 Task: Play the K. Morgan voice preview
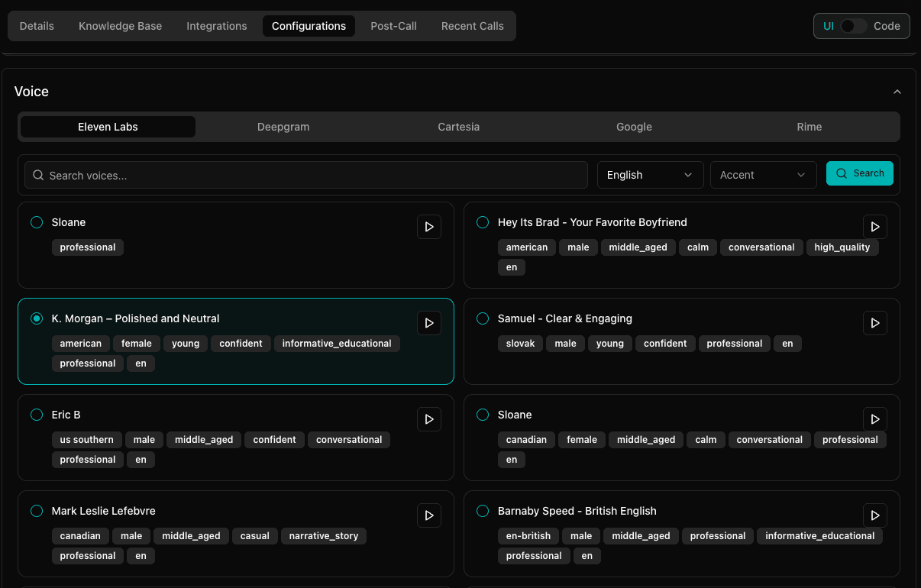(428, 323)
